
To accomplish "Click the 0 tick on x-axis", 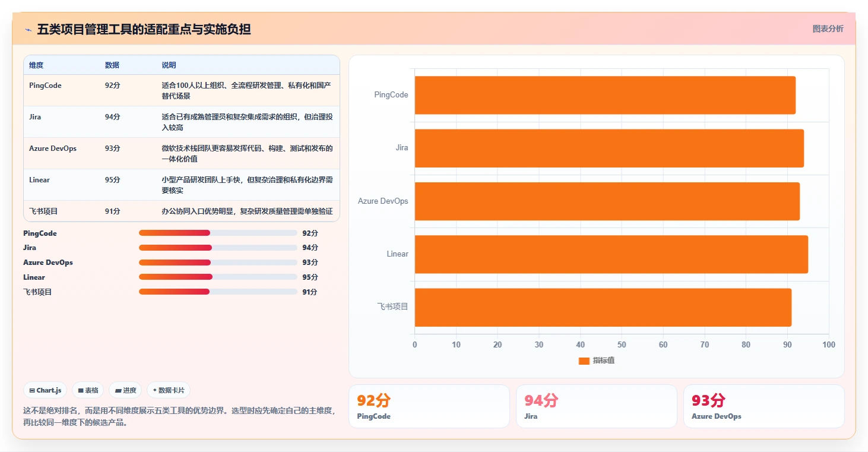I will tap(414, 345).
